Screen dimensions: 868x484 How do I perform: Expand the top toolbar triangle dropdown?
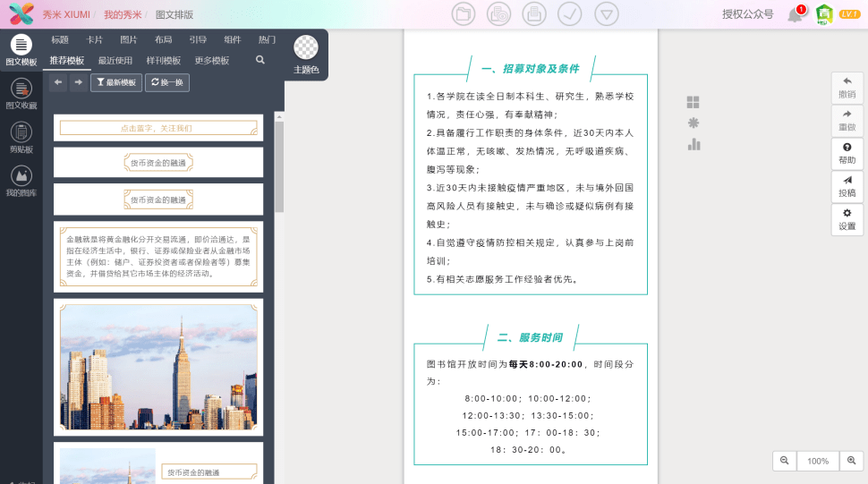click(606, 13)
